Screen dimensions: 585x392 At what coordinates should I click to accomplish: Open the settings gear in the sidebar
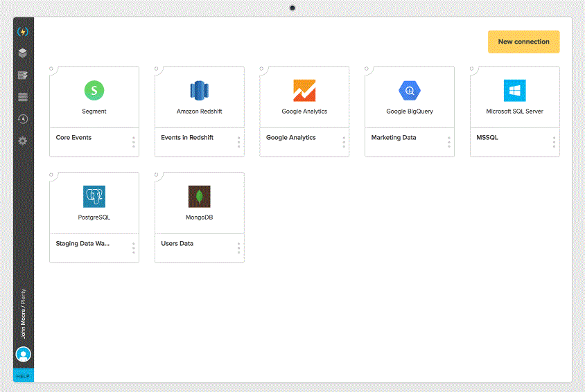coord(23,141)
